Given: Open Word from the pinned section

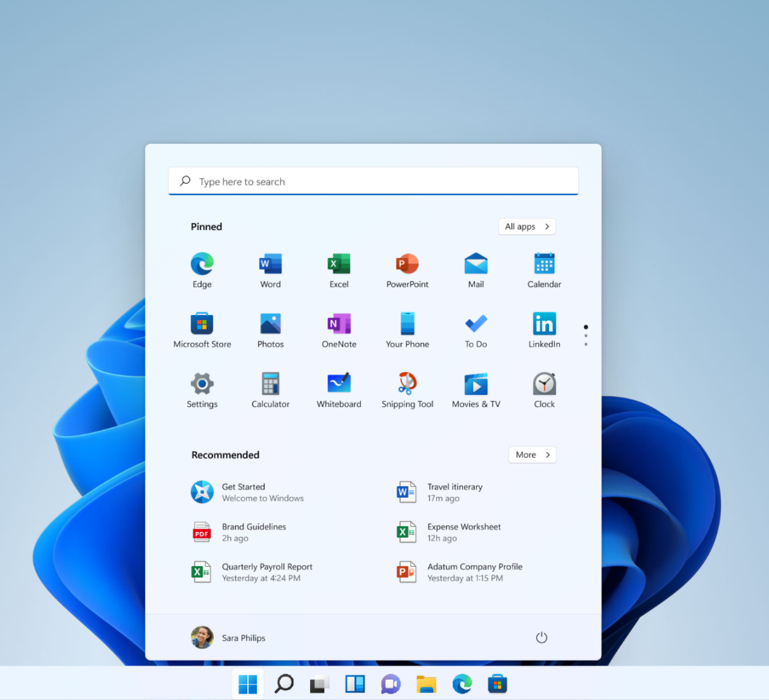Looking at the screenshot, I should coord(270,269).
